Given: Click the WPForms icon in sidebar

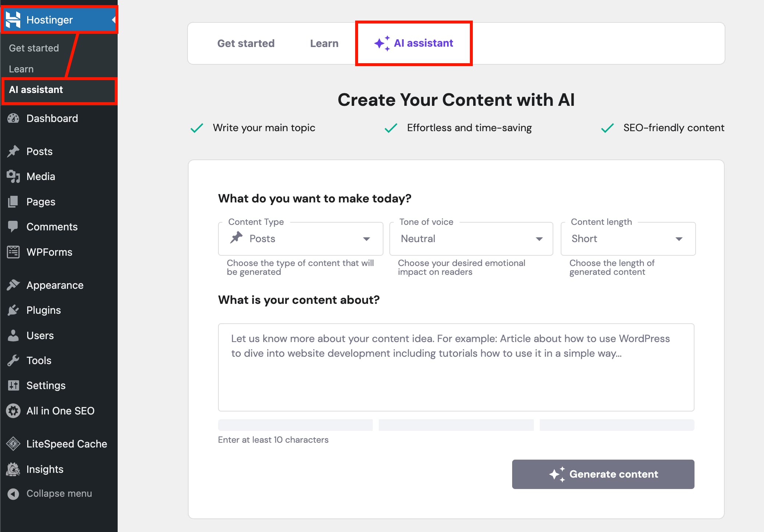Looking at the screenshot, I should tap(13, 252).
